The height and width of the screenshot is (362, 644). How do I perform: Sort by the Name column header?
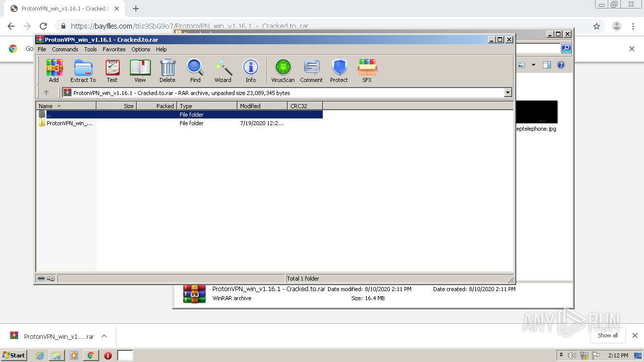coord(66,106)
